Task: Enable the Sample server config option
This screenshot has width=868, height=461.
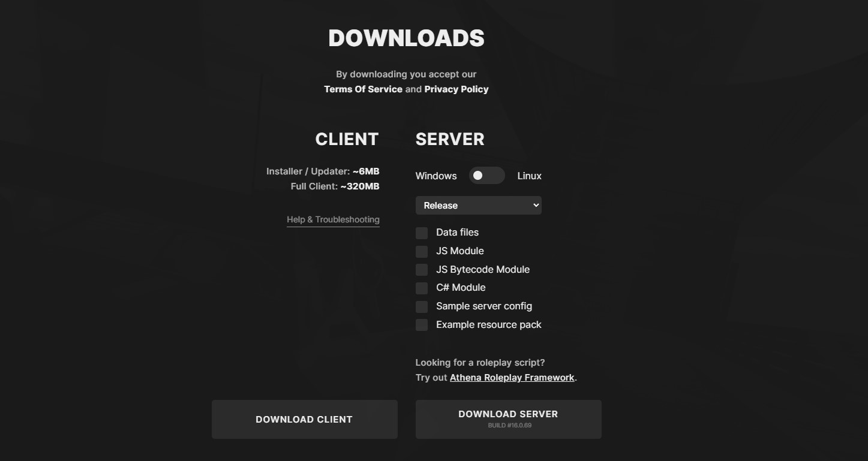Action: click(422, 307)
